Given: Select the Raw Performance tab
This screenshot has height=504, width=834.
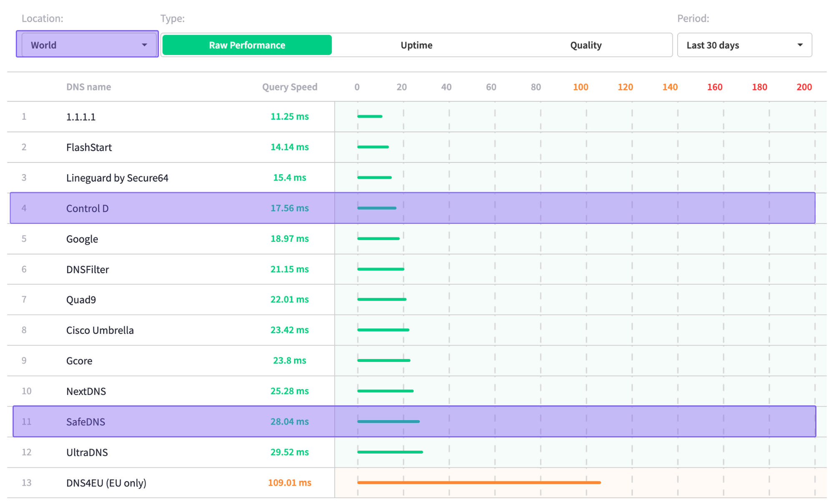Looking at the screenshot, I should click(247, 45).
